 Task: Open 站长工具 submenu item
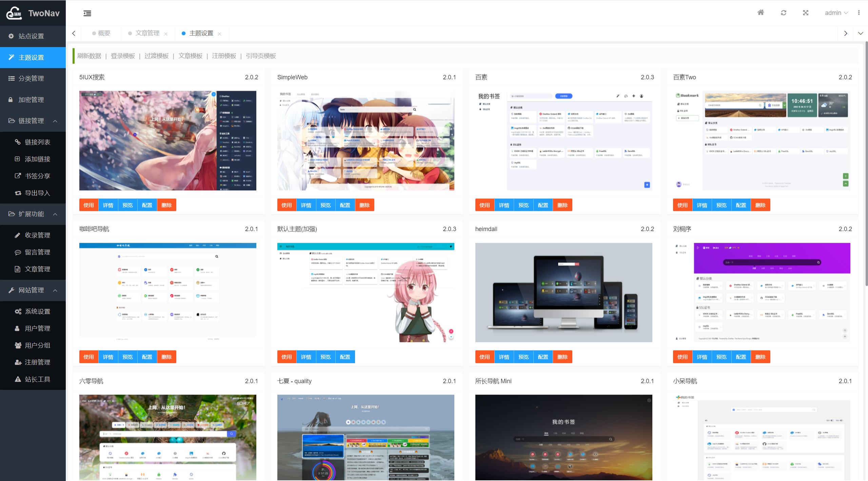[x=33, y=379]
